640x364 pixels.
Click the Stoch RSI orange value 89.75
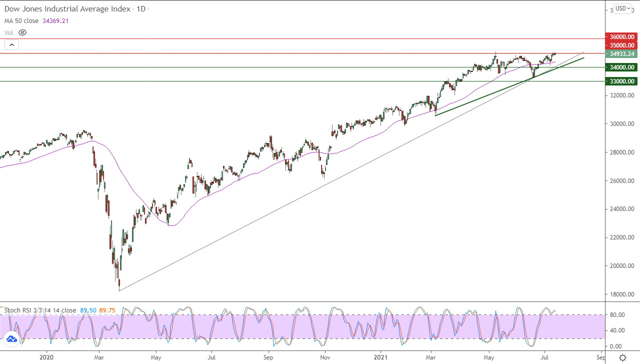point(107,310)
